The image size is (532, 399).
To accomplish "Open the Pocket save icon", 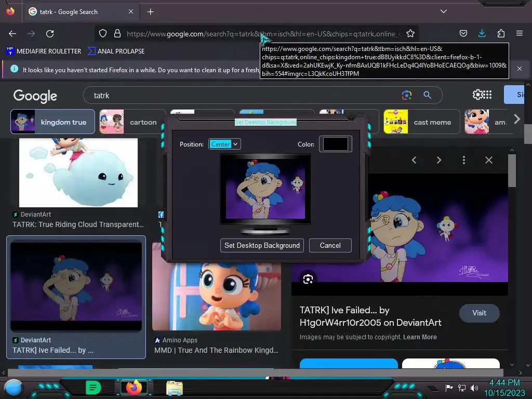I will click(x=463, y=33).
